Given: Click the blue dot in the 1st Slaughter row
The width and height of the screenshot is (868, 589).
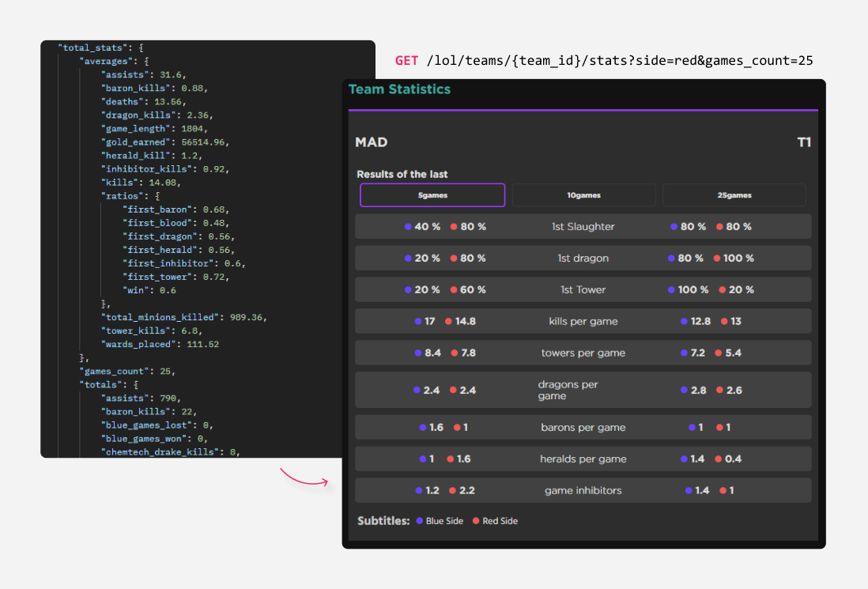Looking at the screenshot, I should point(409,226).
